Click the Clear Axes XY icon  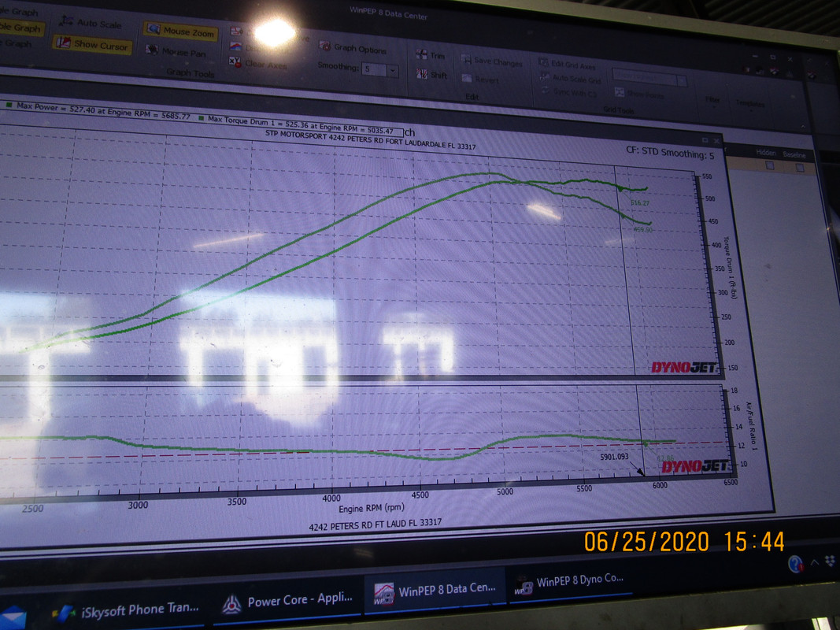click(235, 61)
